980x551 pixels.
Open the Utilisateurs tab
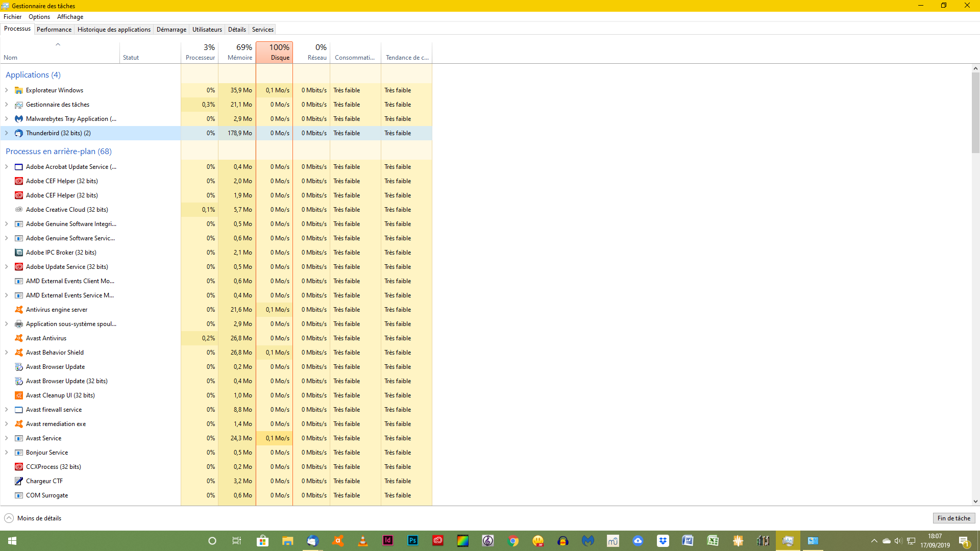click(x=207, y=30)
